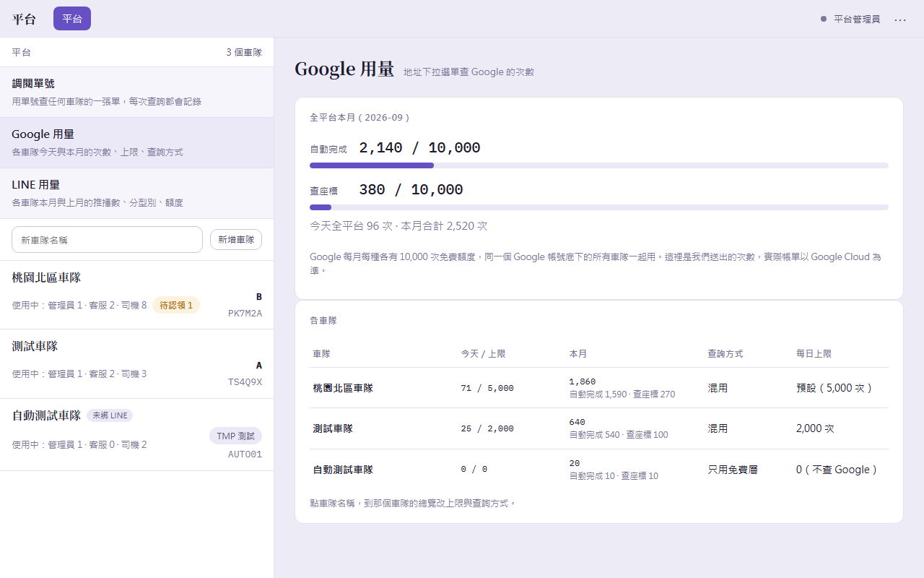
Task: Click the 25 / 2,000 table cell
Action: 487,428
